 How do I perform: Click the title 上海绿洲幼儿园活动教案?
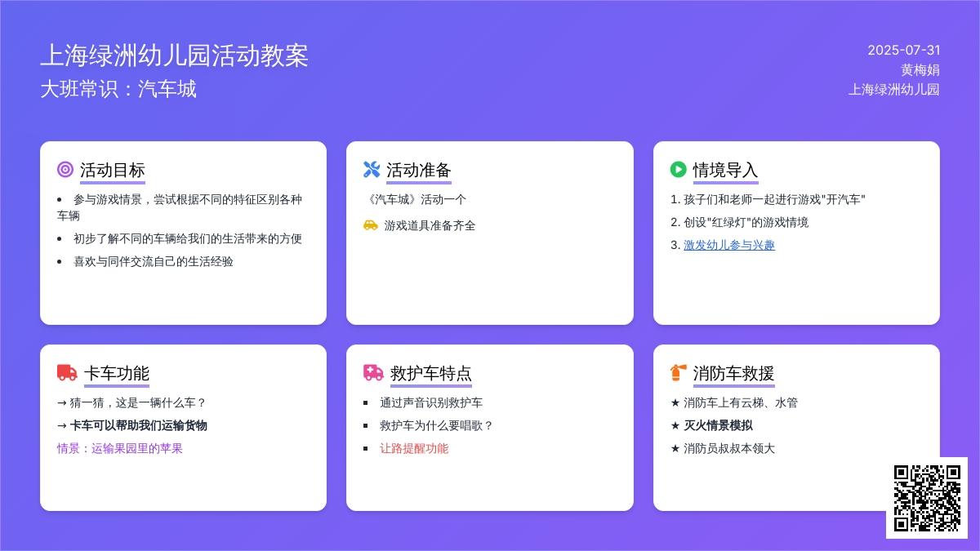[174, 56]
